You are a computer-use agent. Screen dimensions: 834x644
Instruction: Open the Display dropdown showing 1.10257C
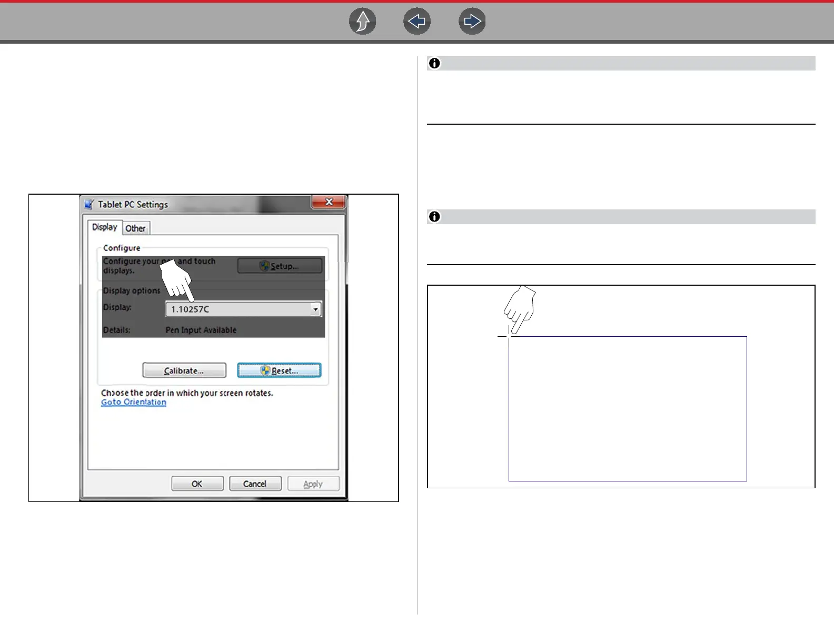tap(243, 309)
